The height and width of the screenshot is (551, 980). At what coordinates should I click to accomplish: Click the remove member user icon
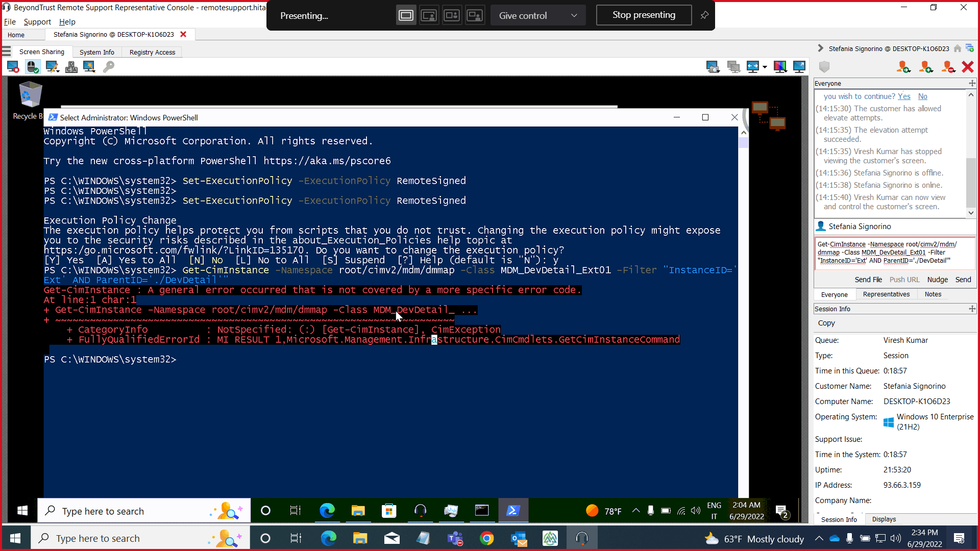click(x=948, y=67)
